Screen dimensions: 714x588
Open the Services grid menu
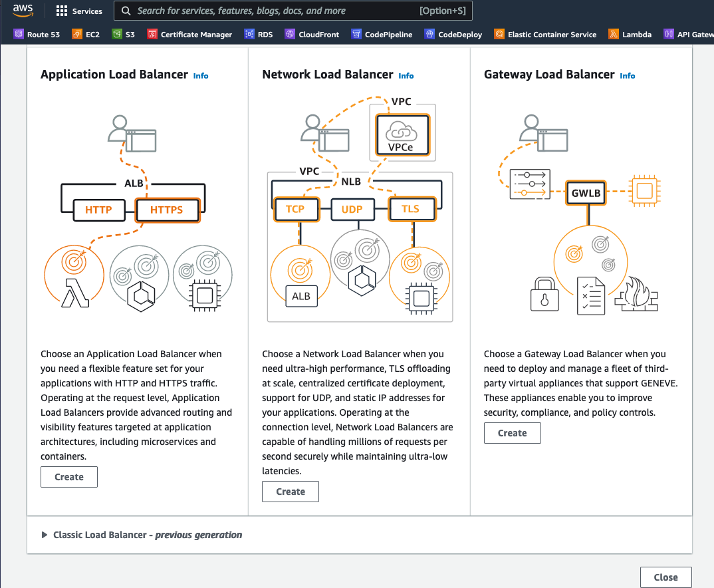click(79, 11)
